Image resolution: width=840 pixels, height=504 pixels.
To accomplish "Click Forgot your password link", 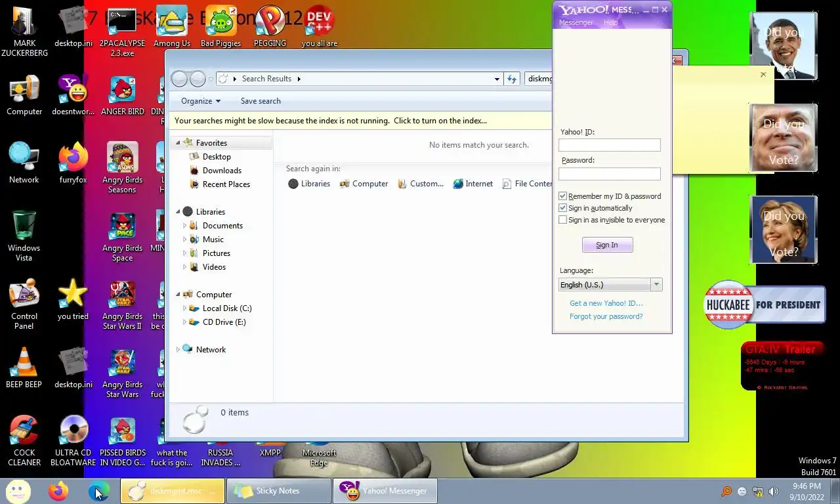I will (x=606, y=316).
